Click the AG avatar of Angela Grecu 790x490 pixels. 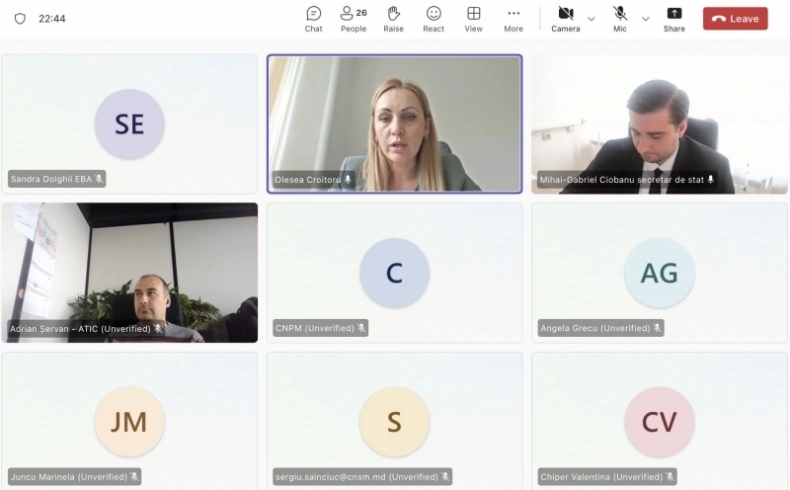tap(659, 272)
